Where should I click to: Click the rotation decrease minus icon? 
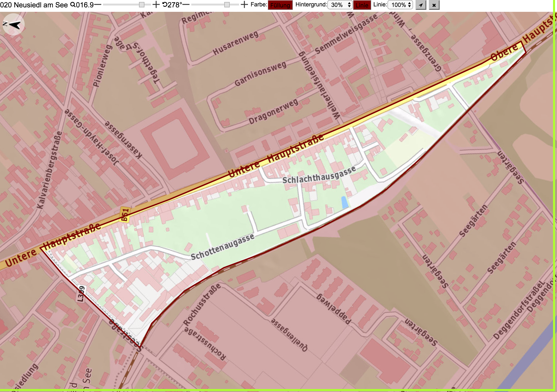pos(186,5)
